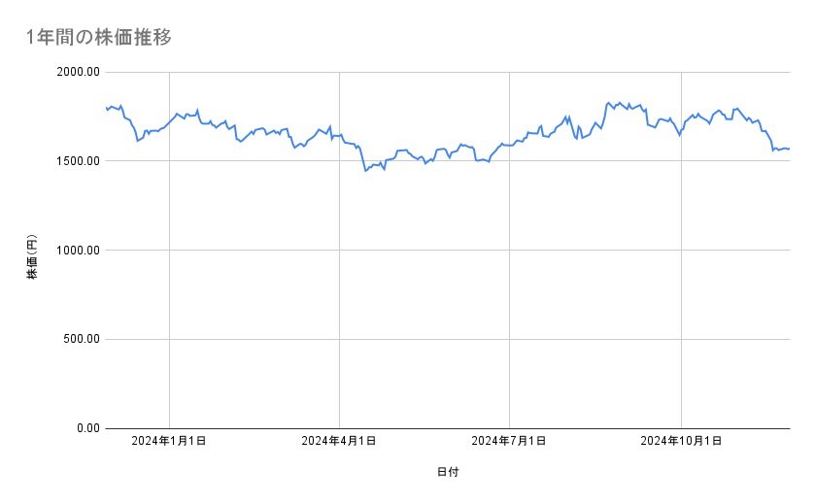Image resolution: width=815 pixels, height=504 pixels.
Task: Click the 2024年1月1日 date label
Action: (169, 441)
